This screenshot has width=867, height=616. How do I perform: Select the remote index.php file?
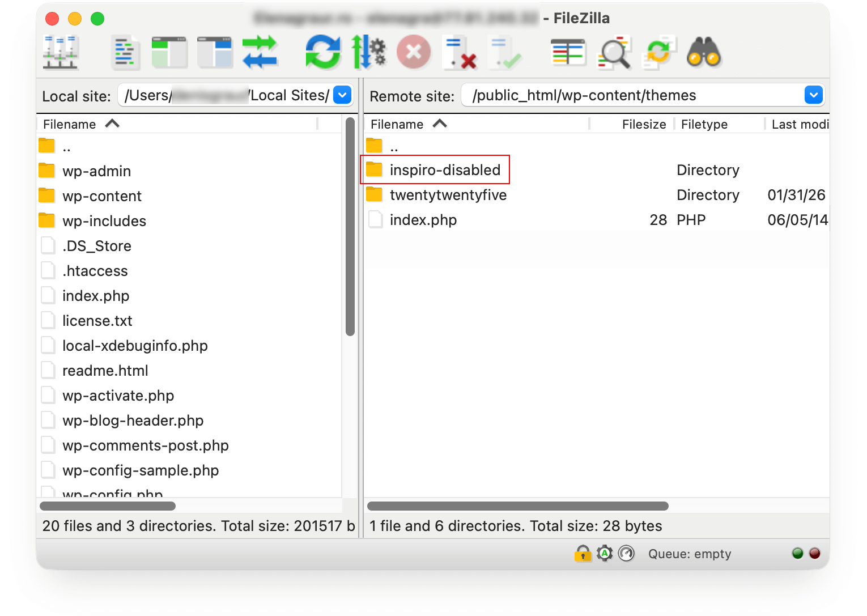597,220
